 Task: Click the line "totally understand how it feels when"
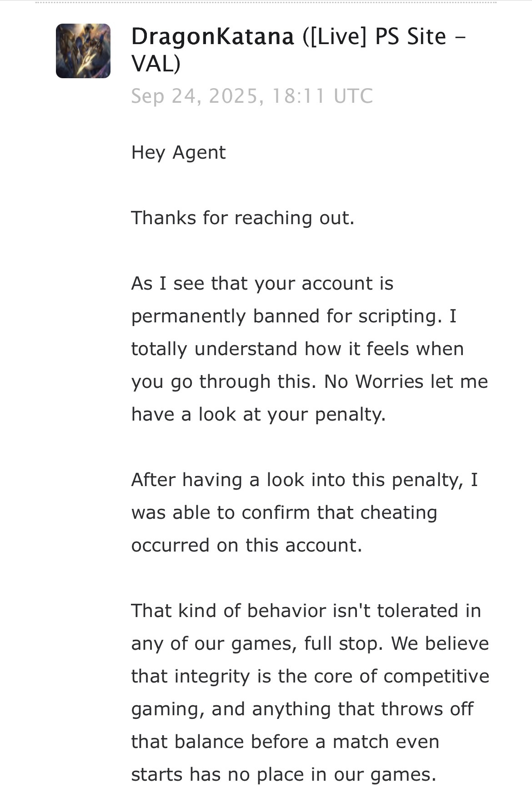298,349
